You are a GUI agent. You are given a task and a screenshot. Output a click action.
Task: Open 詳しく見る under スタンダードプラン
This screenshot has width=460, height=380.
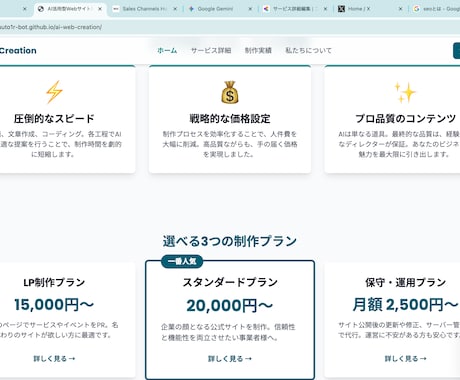click(230, 359)
